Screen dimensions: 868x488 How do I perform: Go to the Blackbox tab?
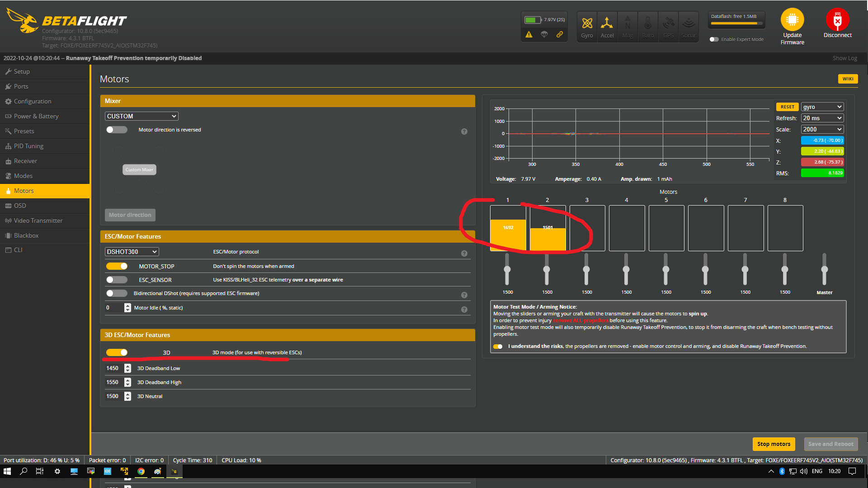point(26,235)
